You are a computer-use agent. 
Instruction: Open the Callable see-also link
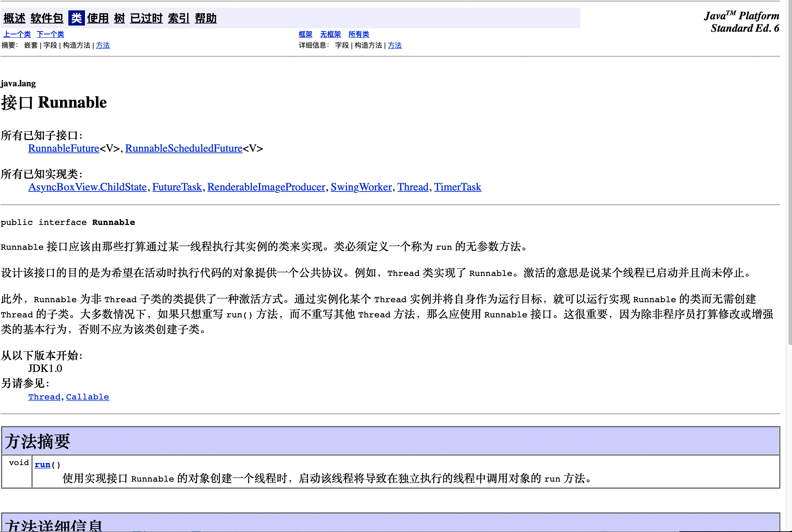(x=87, y=397)
